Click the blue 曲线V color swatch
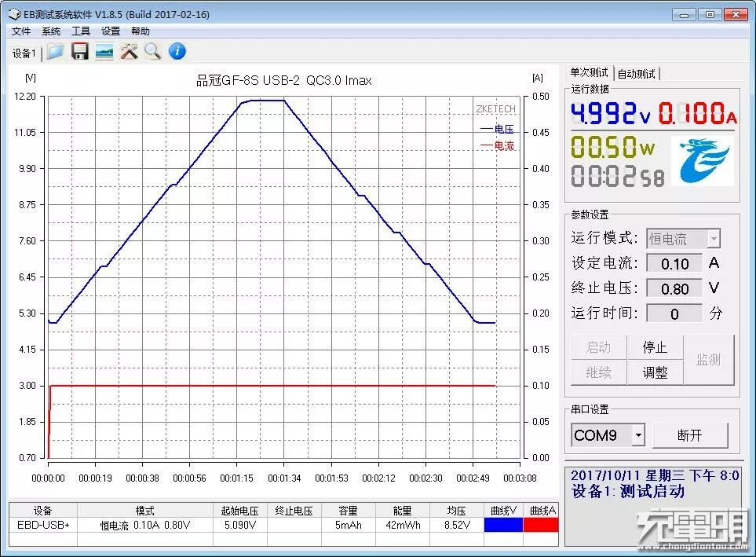756x557 pixels. (x=503, y=525)
